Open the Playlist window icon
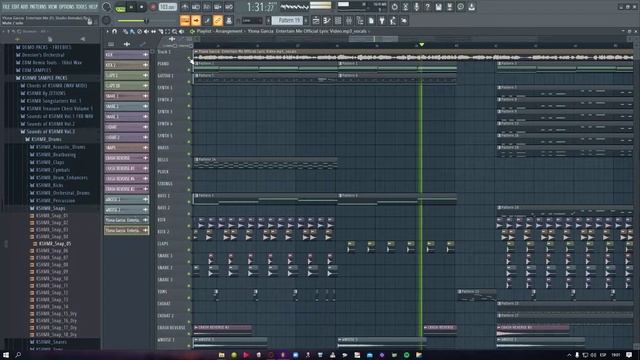Screen dimensions: 640x360 click(x=316, y=20)
